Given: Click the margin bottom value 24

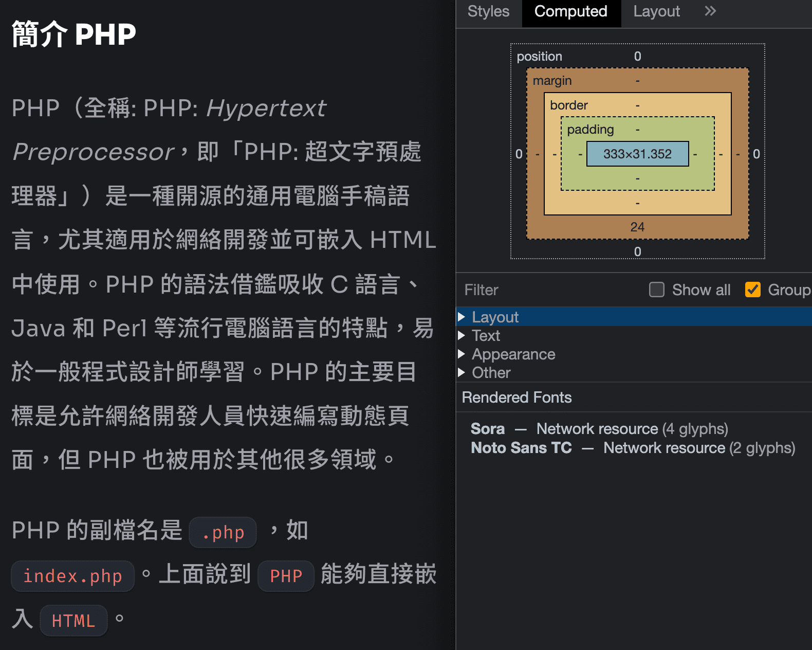Looking at the screenshot, I should coord(637,227).
